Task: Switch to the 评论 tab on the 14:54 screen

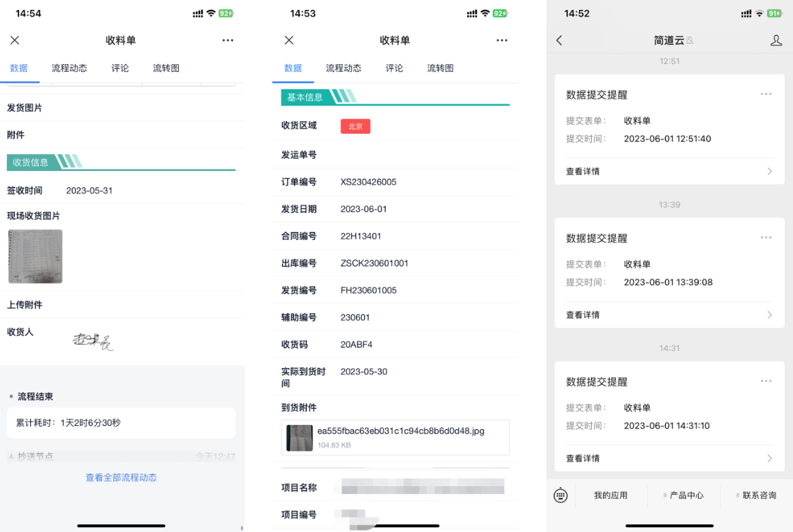Action: (x=120, y=68)
